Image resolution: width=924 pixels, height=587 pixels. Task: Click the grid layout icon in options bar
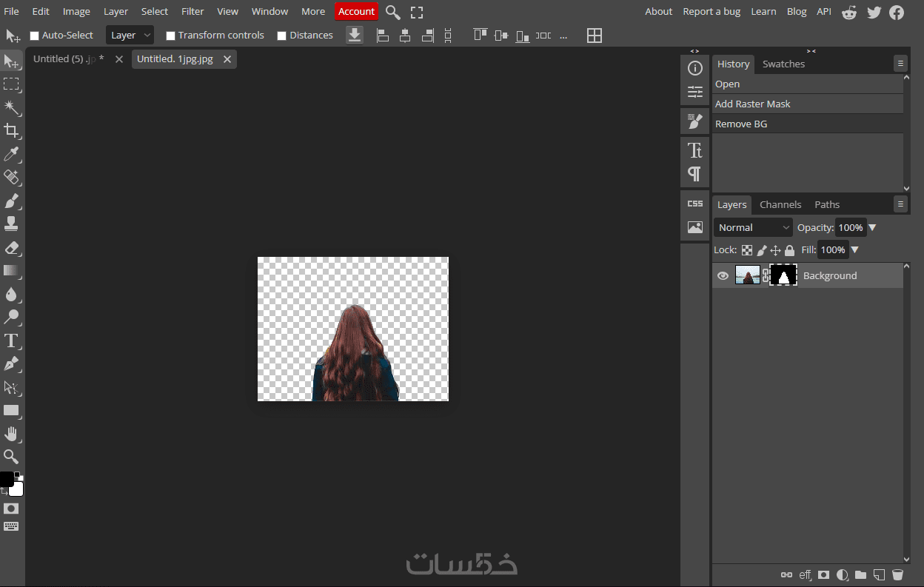coord(595,35)
